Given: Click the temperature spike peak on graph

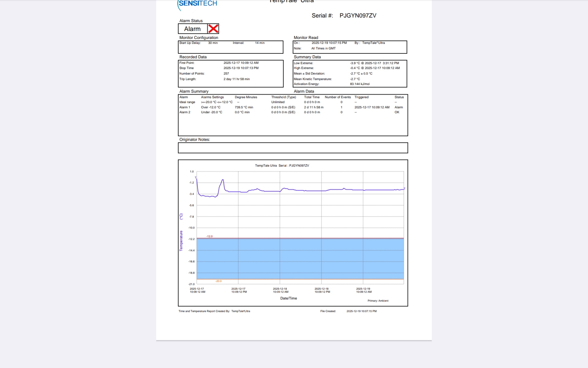Looking at the screenshot, I should [223, 180].
